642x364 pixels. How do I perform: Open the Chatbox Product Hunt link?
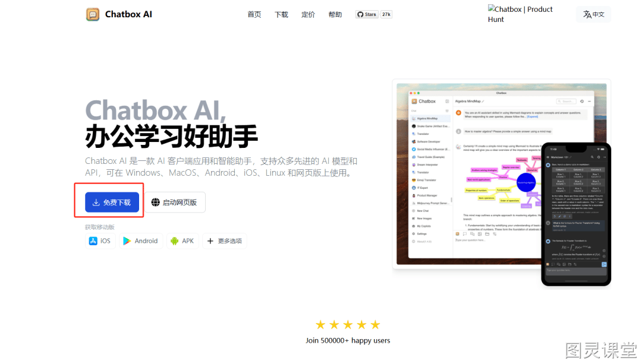[x=520, y=14]
